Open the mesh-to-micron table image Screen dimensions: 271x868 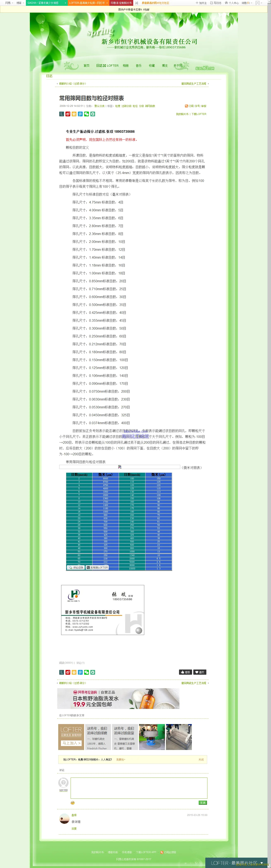[x=119, y=522]
